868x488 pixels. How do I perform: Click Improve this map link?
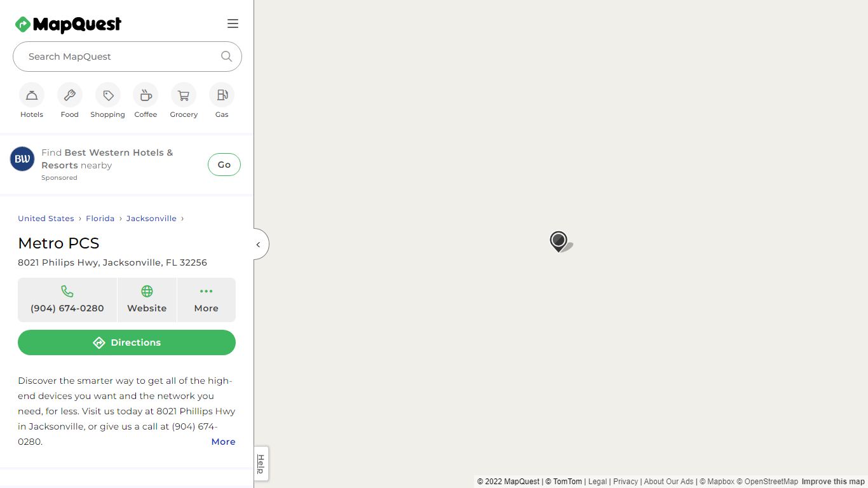click(x=833, y=482)
